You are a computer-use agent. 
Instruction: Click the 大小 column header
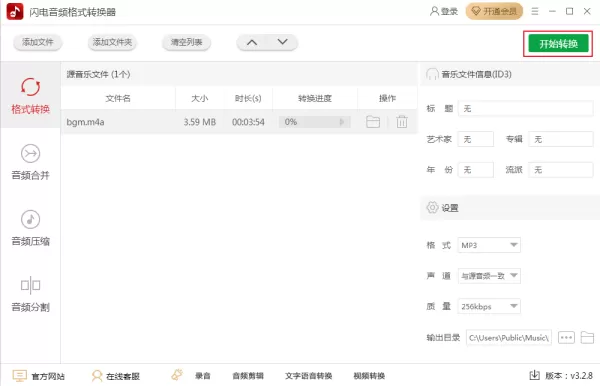pos(199,99)
